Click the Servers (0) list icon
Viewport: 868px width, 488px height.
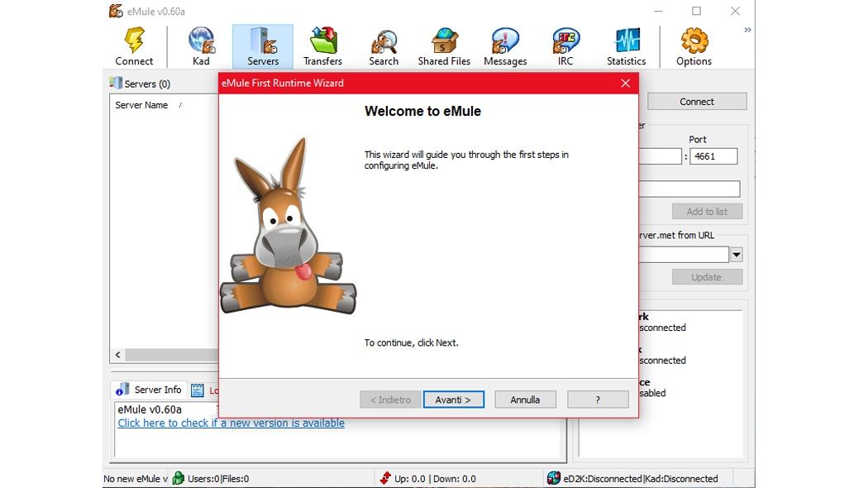tap(116, 83)
